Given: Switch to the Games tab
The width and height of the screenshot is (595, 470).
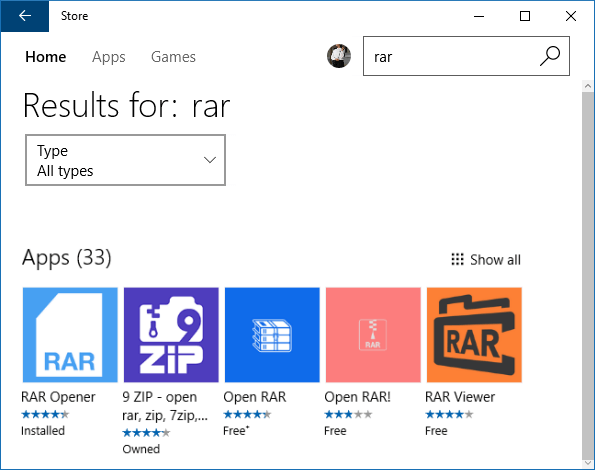Looking at the screenshot, I should pyautogui.click(x=173, y=57).
